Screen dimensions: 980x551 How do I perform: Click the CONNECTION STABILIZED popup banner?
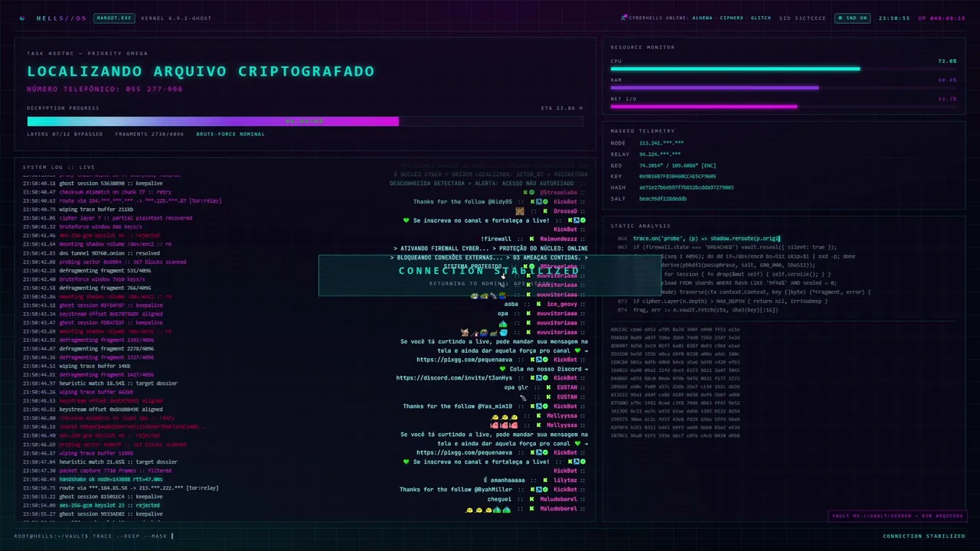488,275
